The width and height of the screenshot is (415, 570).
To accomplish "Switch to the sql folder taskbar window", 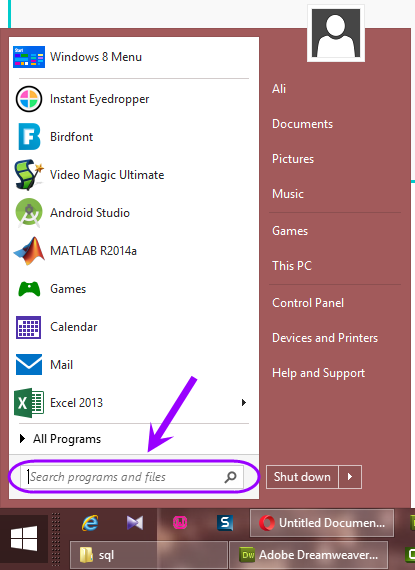I will point(149,555).
